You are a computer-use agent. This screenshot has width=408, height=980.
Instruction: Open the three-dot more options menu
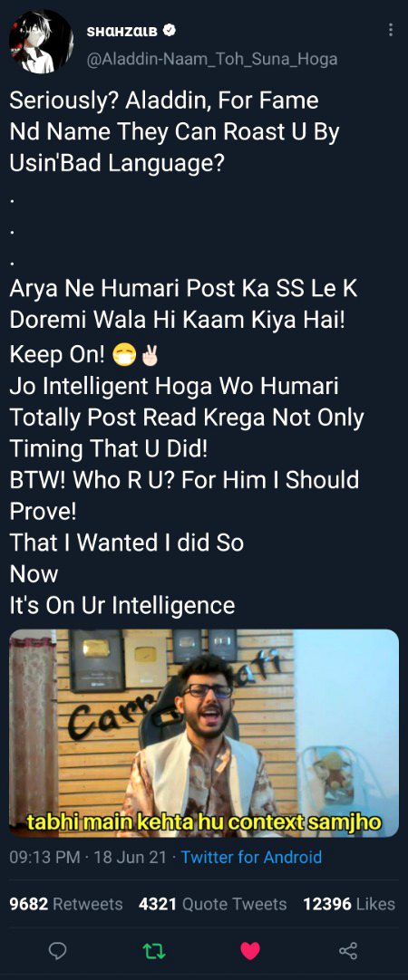[391, 30]
